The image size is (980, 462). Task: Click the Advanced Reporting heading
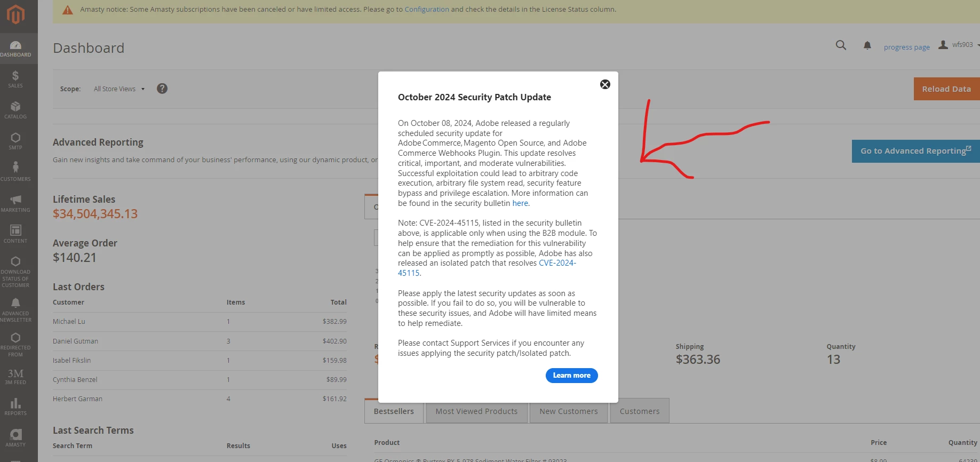98,142
